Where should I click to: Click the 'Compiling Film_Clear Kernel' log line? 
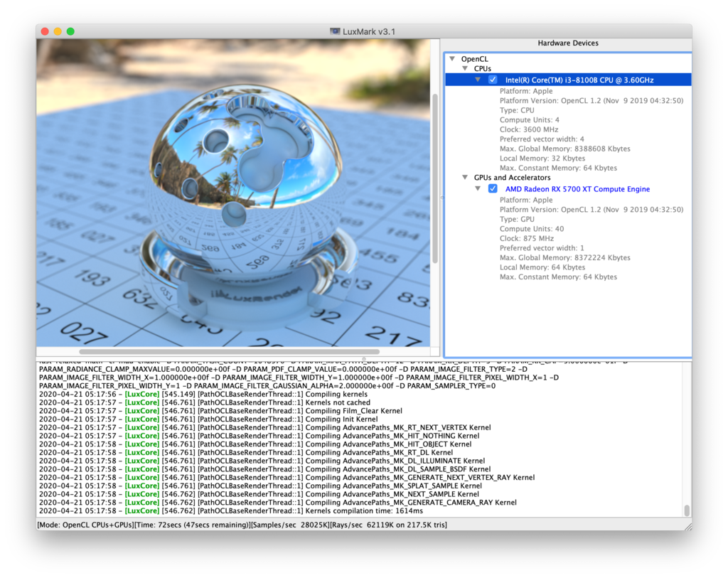[220, 411]
